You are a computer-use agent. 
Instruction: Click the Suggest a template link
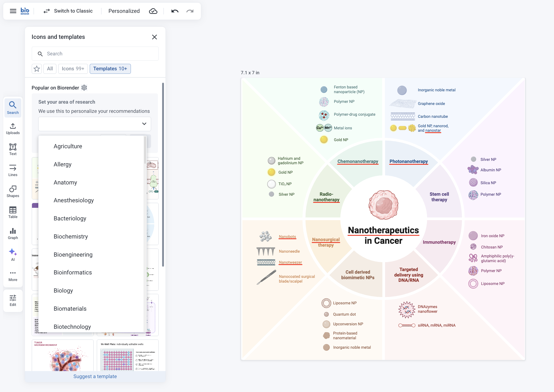coord(95,376)
